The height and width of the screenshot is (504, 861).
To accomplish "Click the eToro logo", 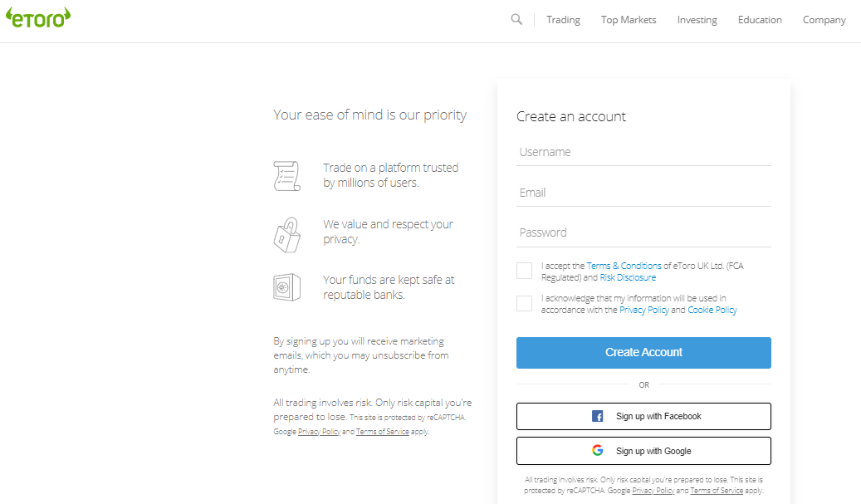I will coord(38,17).
